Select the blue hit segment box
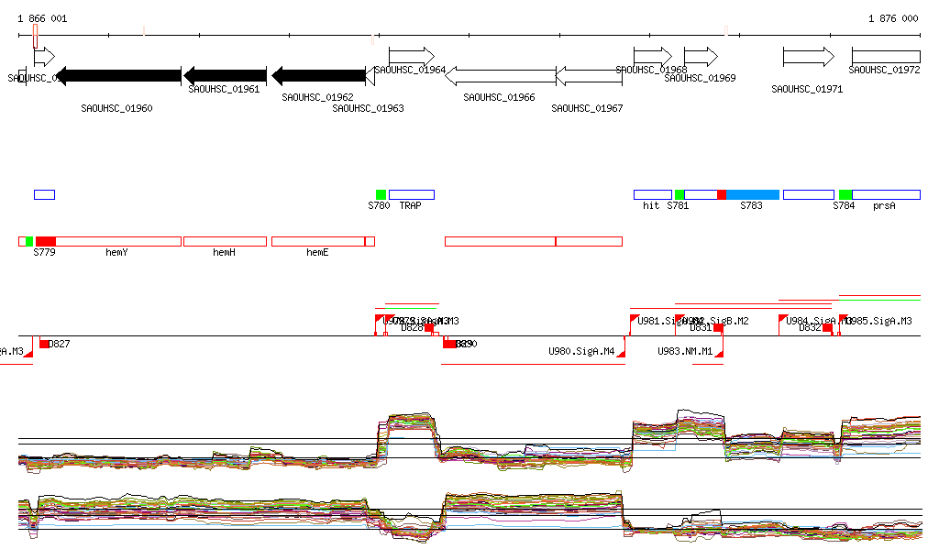The height and width of the screenshot is (560, 939). 653,194
